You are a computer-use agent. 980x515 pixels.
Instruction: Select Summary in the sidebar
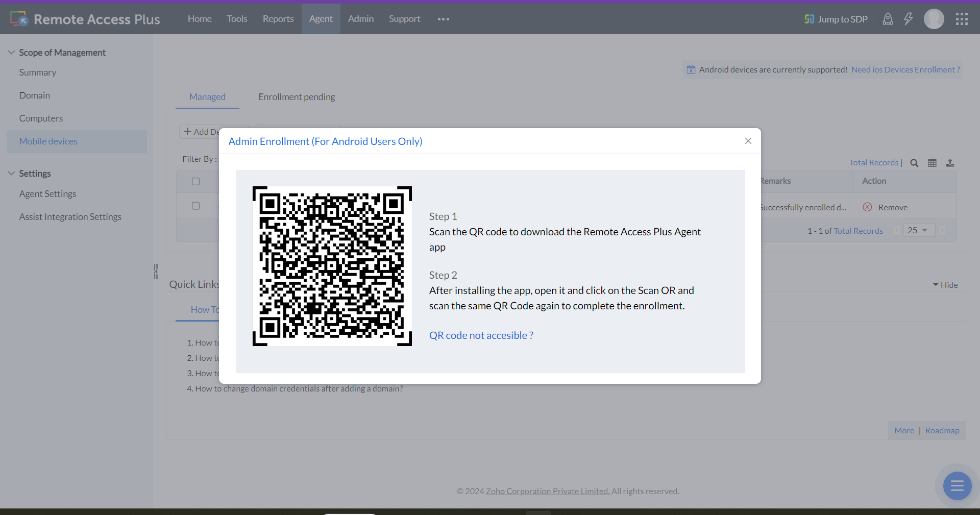tap(38, 72)
